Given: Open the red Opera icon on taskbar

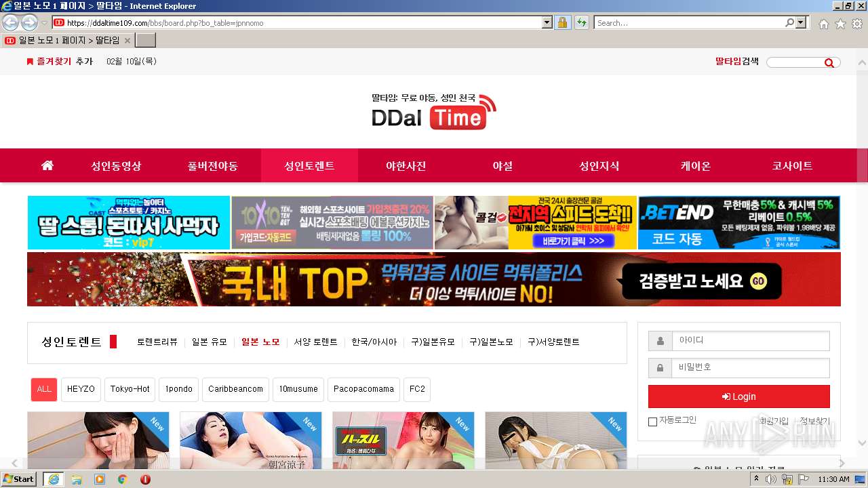Looking at the screenshot, I should pos(145,479).
